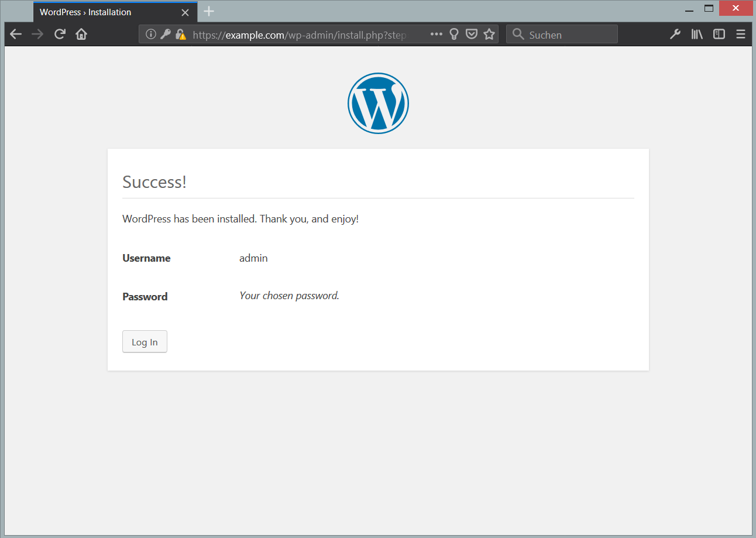The width and height of the screenshot is (756, 538).
Task: Open a new tab with plus button
Action: tap(209, 12)
